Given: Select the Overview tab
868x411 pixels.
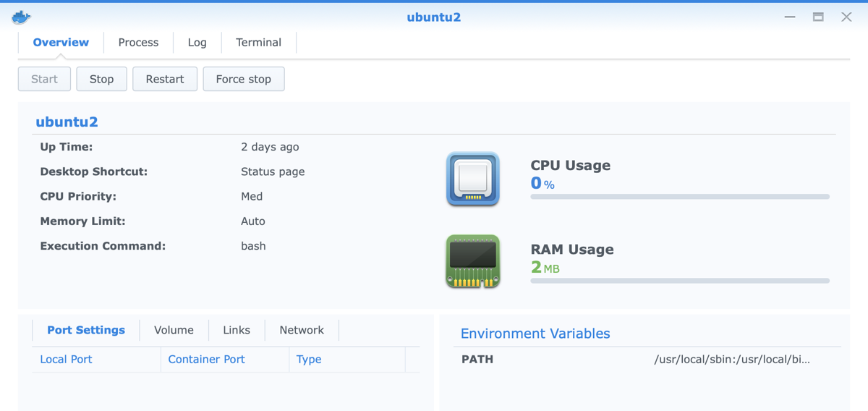Looking at the screenshot, I should tap(61, 43).
